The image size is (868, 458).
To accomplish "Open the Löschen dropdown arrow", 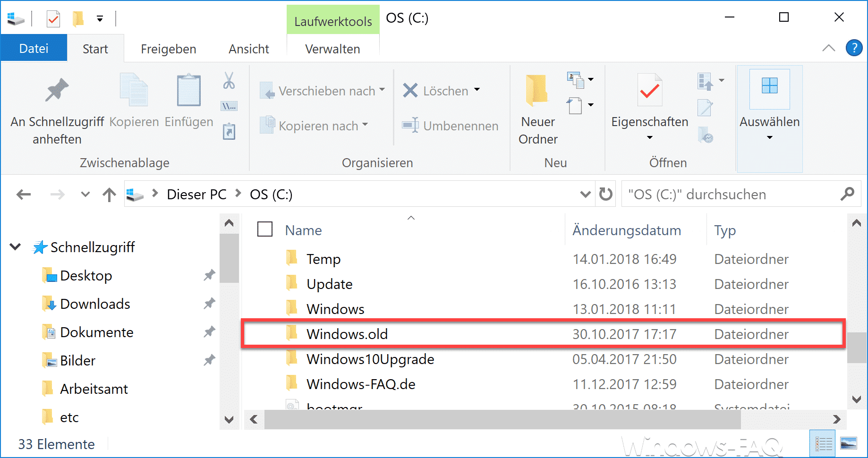I will point(477,89).
